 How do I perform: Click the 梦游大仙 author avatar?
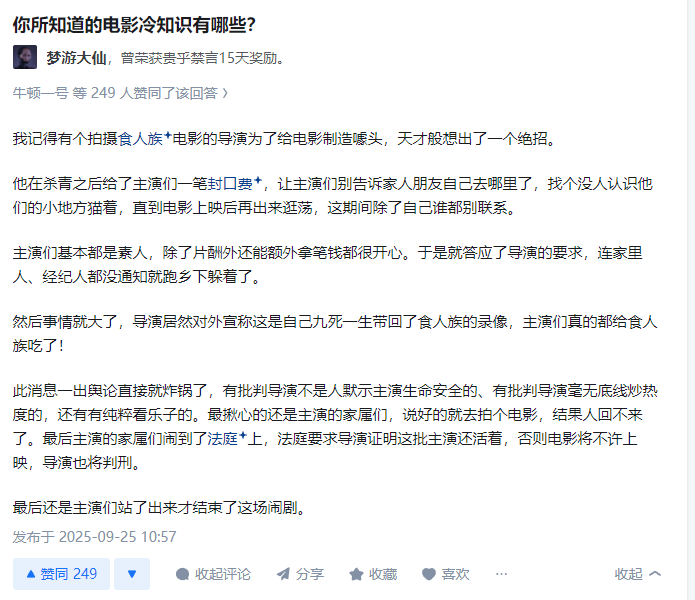point(25,57)
